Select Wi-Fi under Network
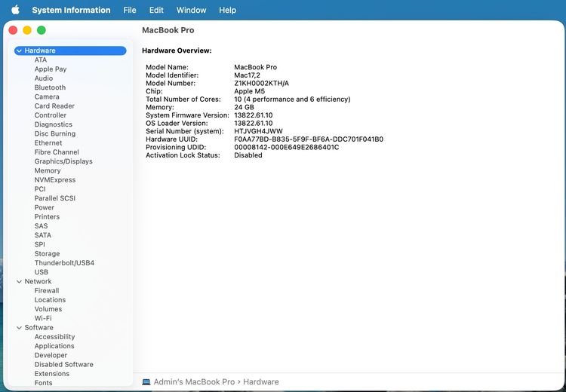Viewport: 566px width, 392px height. click(43, 318)
